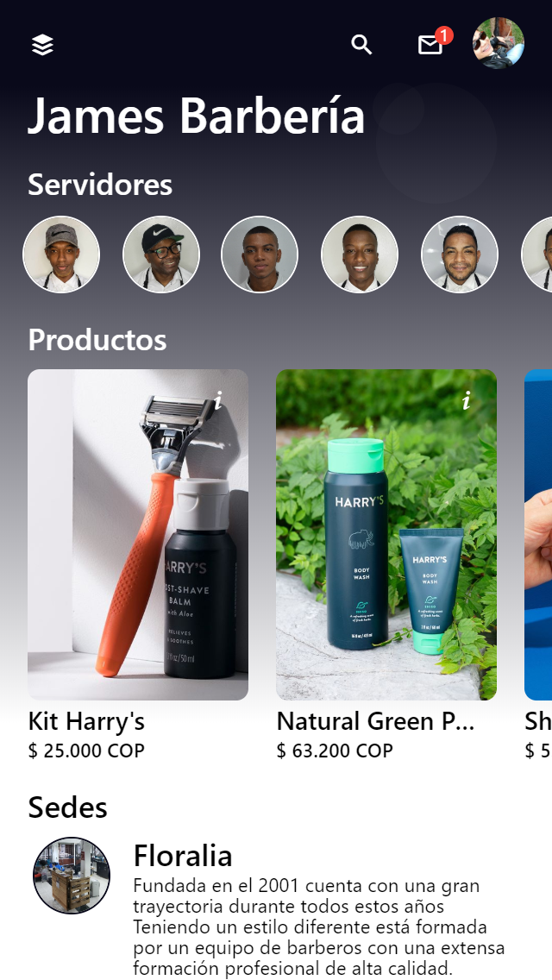Click the search magnifier icon
The image size is (552, 980).
pyautogui.click(x=361, y=45)
